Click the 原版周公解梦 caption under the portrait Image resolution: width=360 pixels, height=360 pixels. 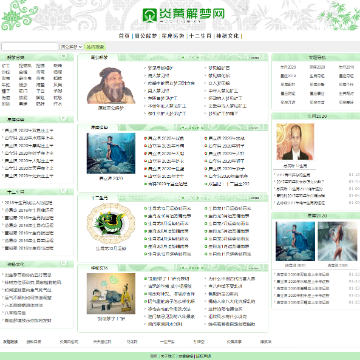110,108
